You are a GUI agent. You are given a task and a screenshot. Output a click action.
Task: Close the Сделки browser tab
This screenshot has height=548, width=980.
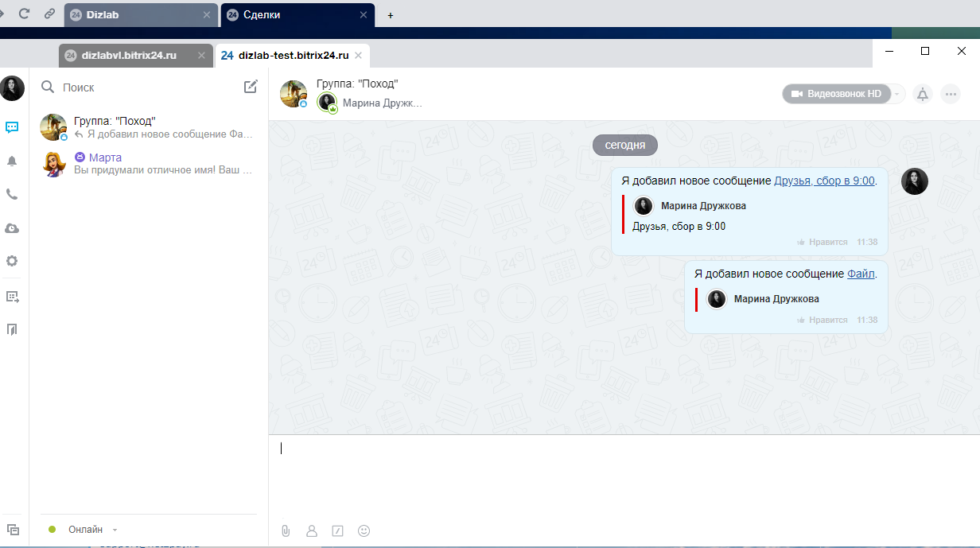[x=364, y=15]
